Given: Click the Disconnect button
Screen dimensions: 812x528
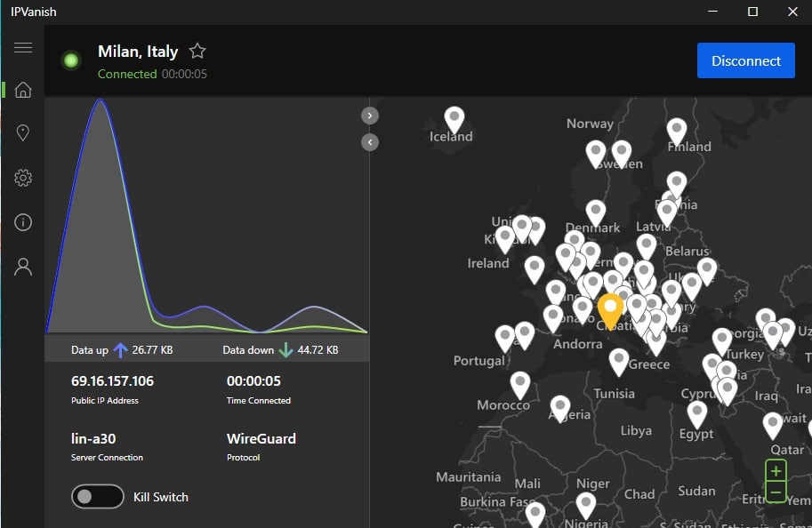Looking at the screenshot, I should click(745, 60).
